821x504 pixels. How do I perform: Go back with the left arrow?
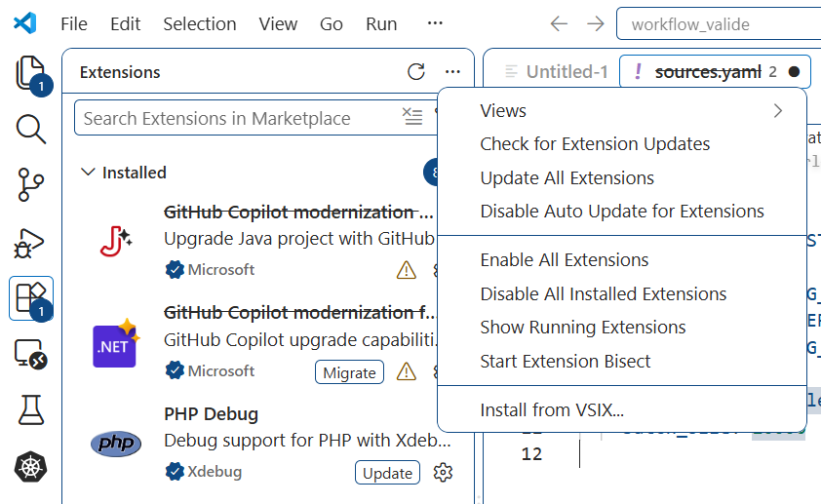[560, 23]
